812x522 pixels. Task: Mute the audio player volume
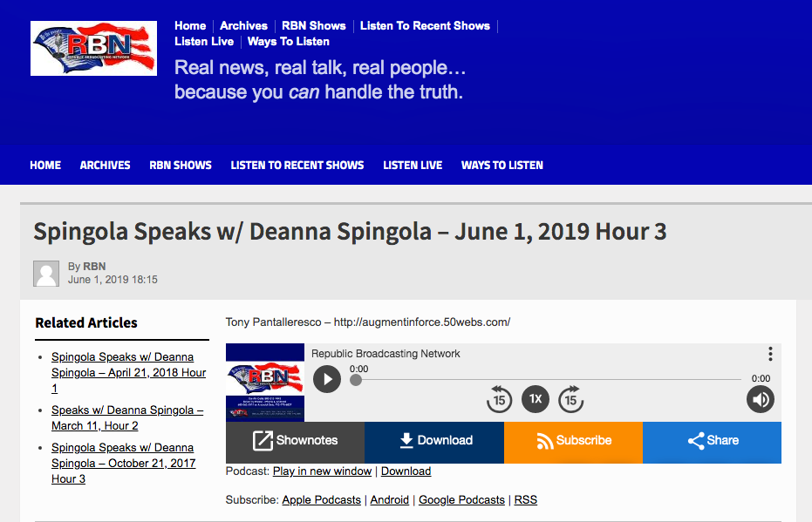click(761, 399)
